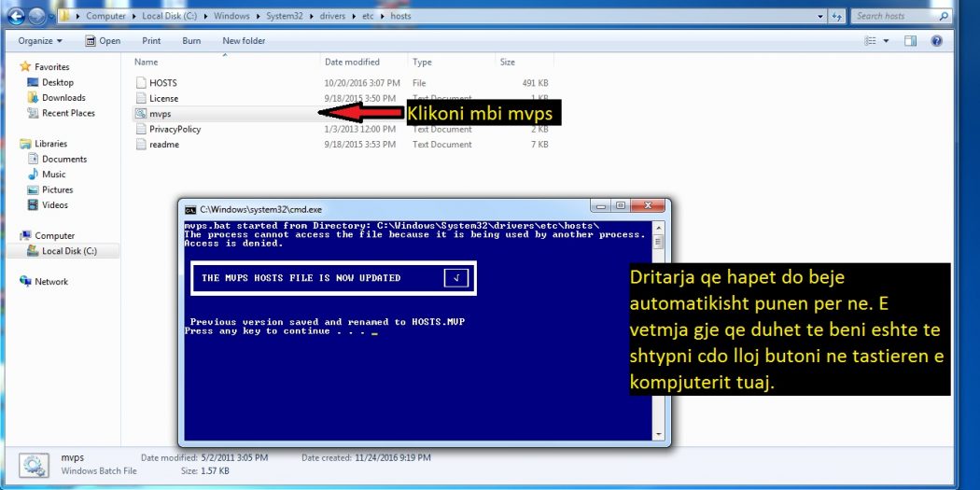Image resolution: width=980 pixels, height=490 pixels.
Task: Click the Computer icon in sidebar
Action: [x=25, y=235]
